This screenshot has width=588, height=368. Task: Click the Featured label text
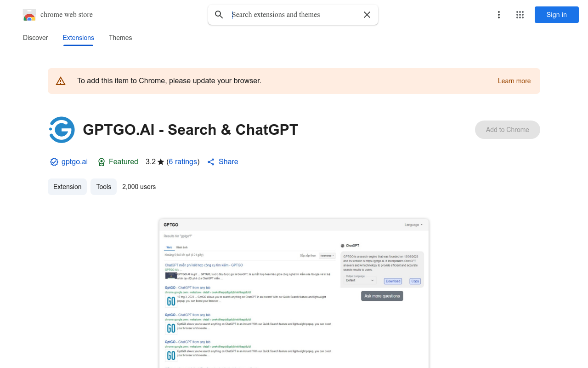(124, 162)
